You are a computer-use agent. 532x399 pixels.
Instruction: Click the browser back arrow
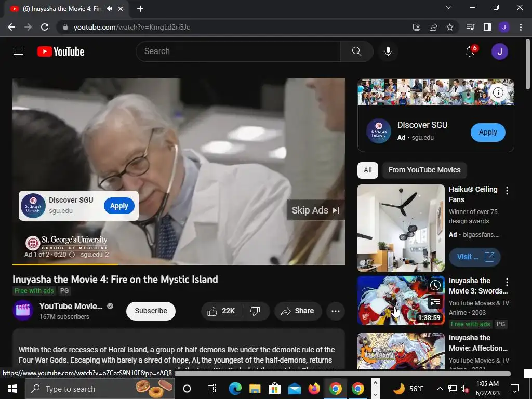[x=11, y=27]
